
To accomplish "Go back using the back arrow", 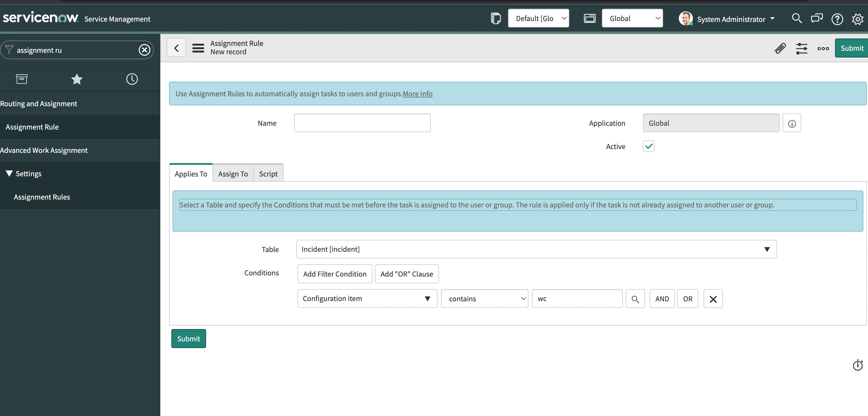I will 177,48.
